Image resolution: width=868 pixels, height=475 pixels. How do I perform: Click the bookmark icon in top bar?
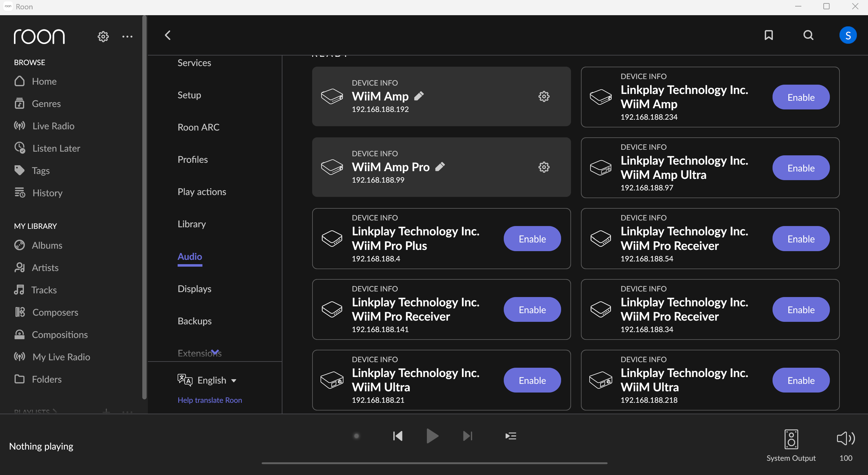pyautogui.click(x=768, y=35)
